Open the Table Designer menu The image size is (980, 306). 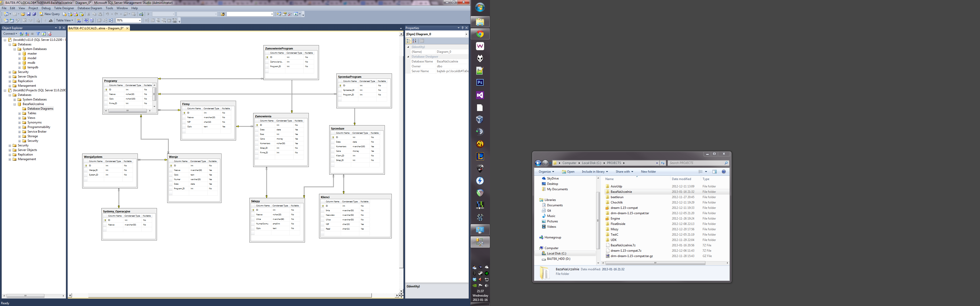(x=64, y=8)
